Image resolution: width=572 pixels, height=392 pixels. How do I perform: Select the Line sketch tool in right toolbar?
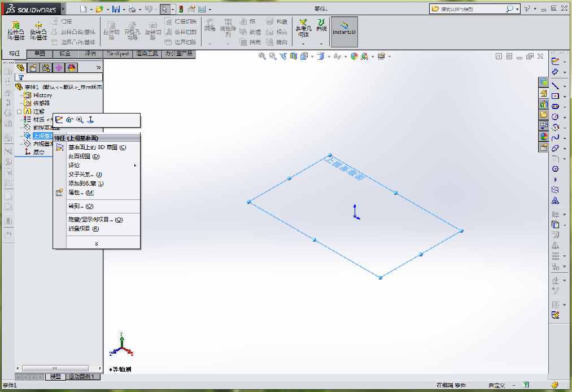click(x=555, y=86)
